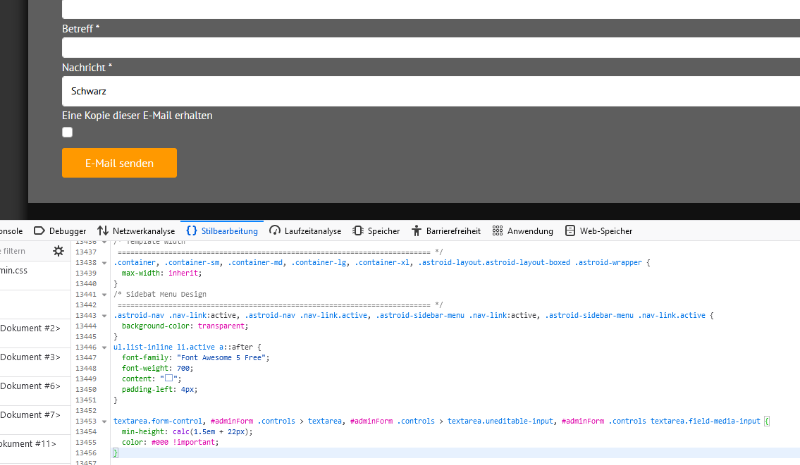This screenshot has width=800, height=465.
Task: Click the Barrierefreiheit person icon
Action: [x=416, y=231]
